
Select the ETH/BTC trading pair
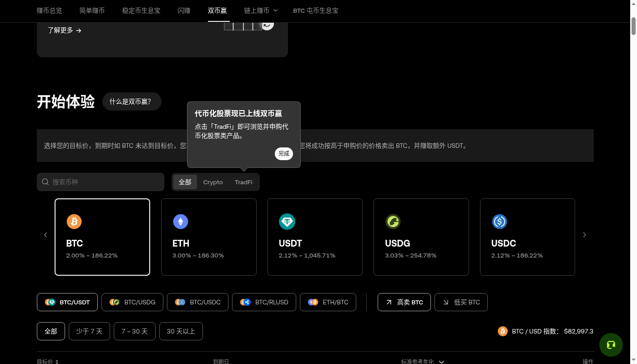pyautogui.click(x=329, y=302)
